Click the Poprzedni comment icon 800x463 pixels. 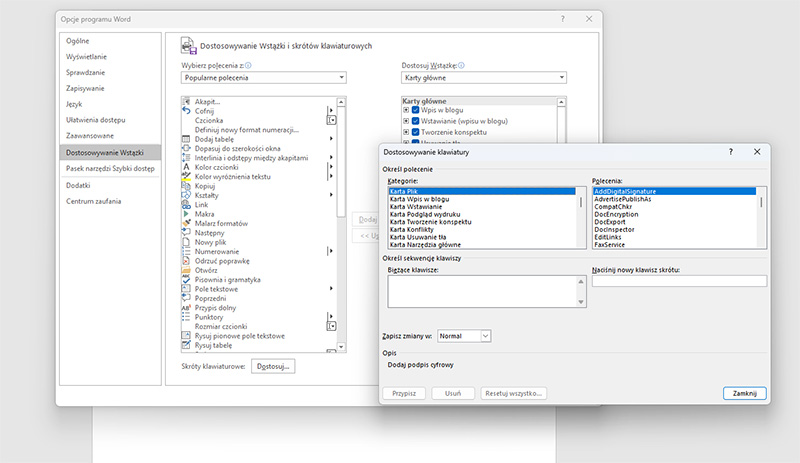coord(186,298)
